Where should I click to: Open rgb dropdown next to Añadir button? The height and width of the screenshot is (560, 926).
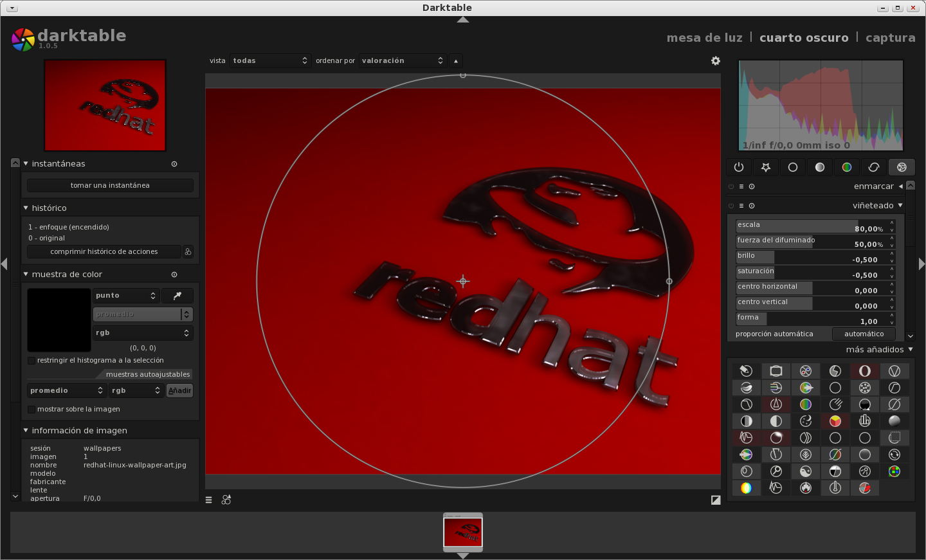point(136,390)
